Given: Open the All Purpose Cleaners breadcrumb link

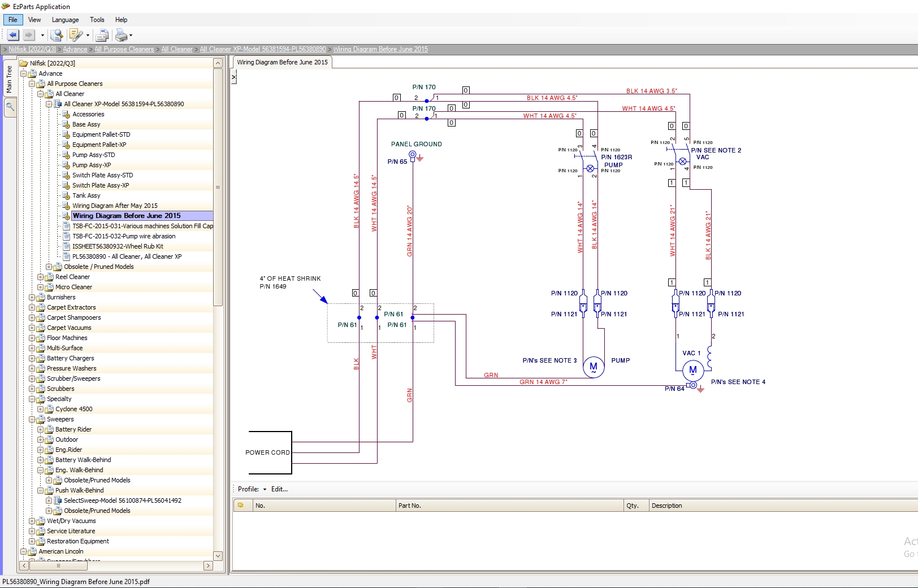Looking at the screenshot, I should pyautogui.click(x=124, y=49).
